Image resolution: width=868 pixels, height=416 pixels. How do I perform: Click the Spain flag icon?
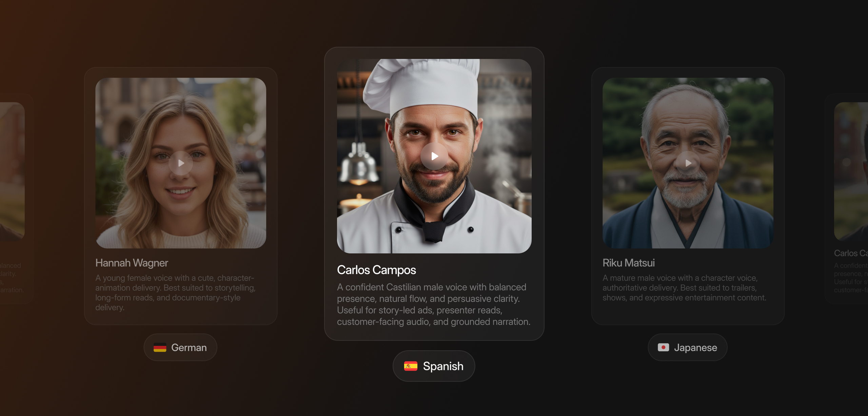[x=411, y=366]
